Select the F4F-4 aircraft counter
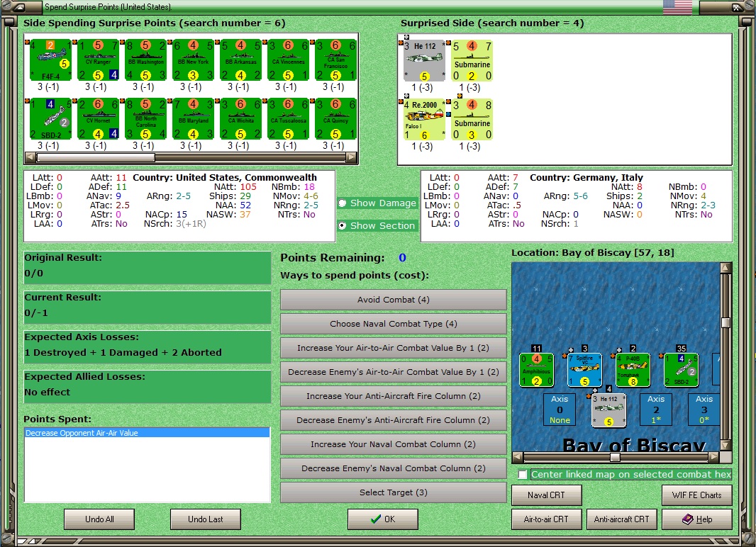Screen dimensions: 756x547 click(50, 60)
